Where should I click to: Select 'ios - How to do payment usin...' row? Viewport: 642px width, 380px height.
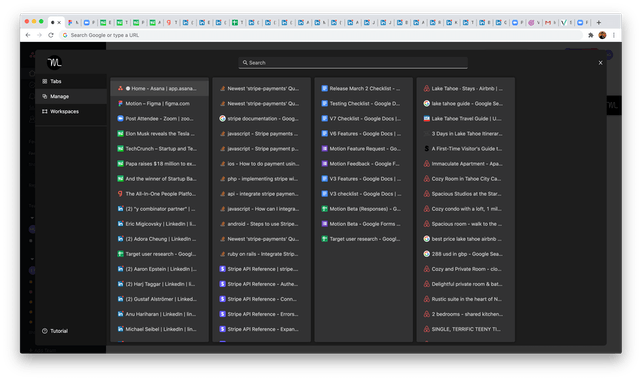point(261,164)
